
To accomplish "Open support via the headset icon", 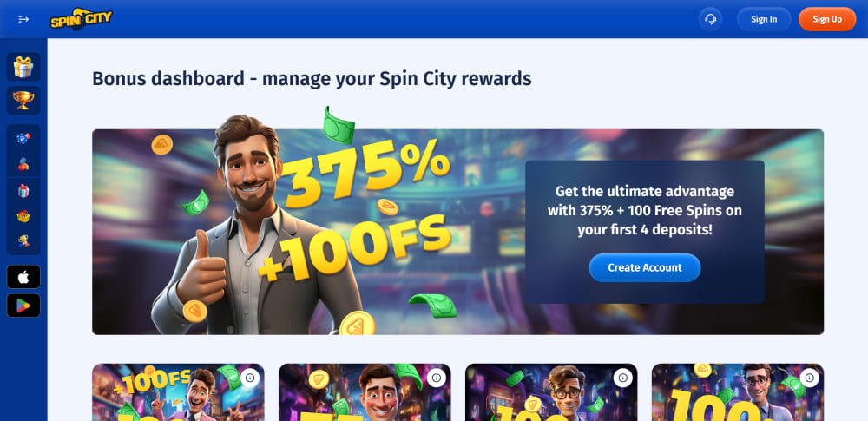I will (710, 19).
